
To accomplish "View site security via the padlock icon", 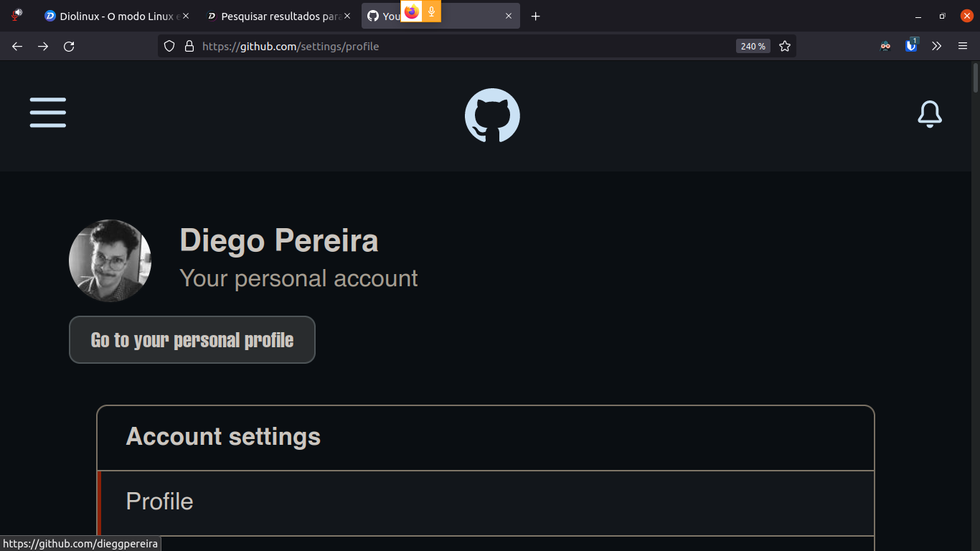I will click(x=189, y=46).
